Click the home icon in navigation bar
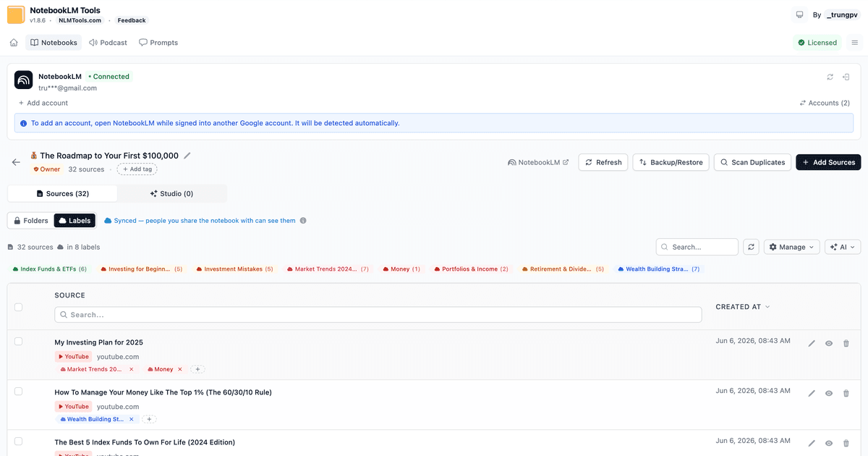Screen dimensions: 868x456 point(14,43)
